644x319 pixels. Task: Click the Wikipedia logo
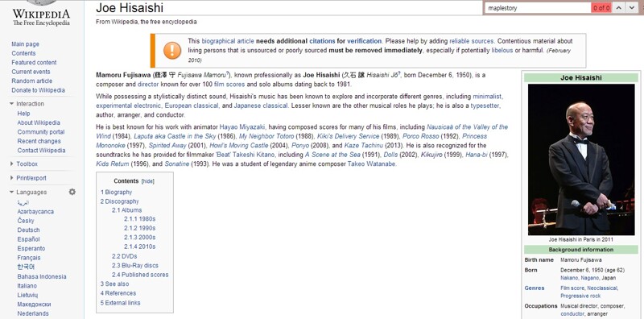pyautogui.click(x=41, y=14)
